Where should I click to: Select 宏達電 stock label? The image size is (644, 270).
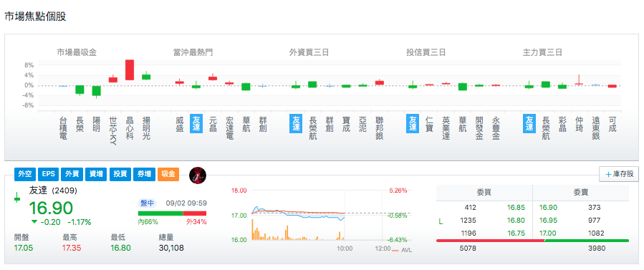[x=229, y=127]
